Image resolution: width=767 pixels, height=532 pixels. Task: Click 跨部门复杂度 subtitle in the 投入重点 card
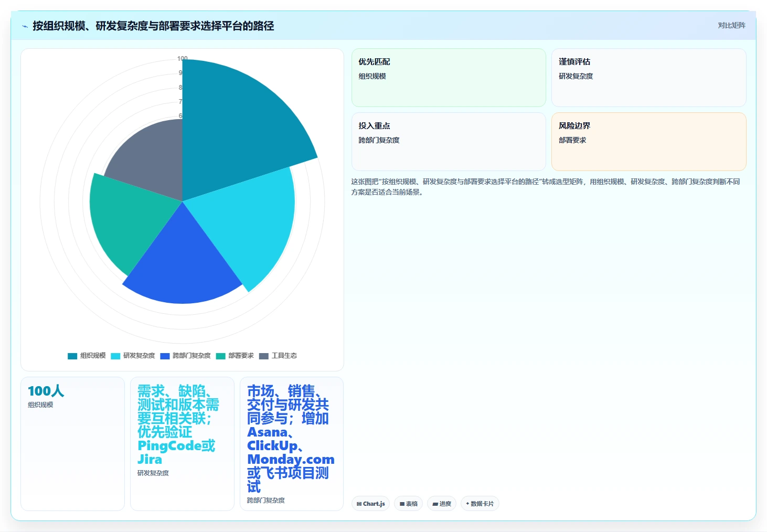pos(379,140)
